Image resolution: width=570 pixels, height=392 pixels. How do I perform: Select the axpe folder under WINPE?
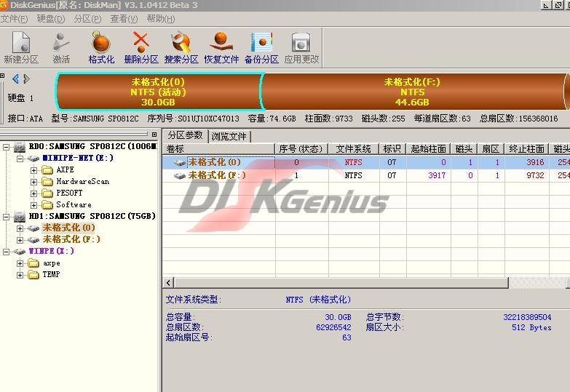pyautogui.click(x=51, y=263)
